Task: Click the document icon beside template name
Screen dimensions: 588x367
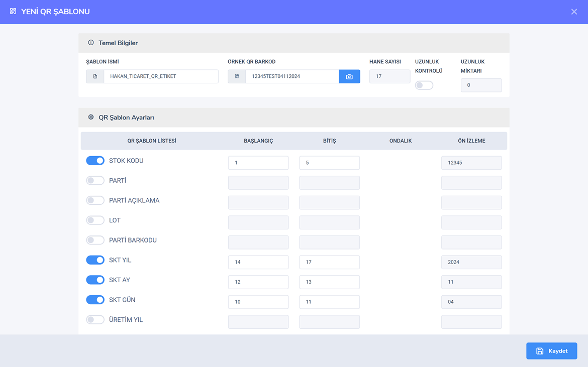Action: coord(95,76)
